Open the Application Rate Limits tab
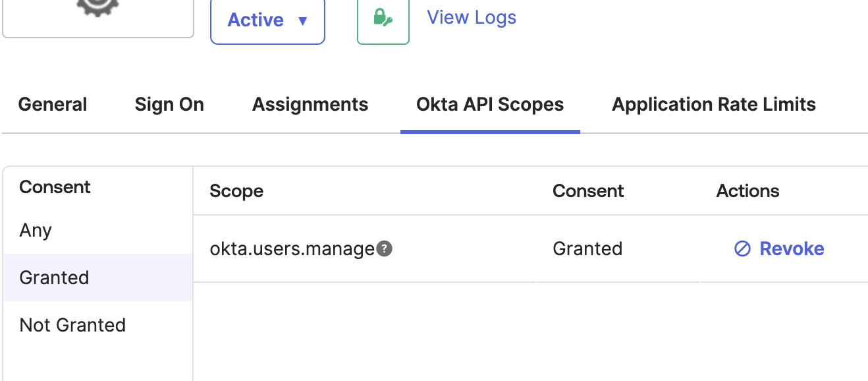Image resolution: width=868 pixels, height=381 pixels. (714, 104)
